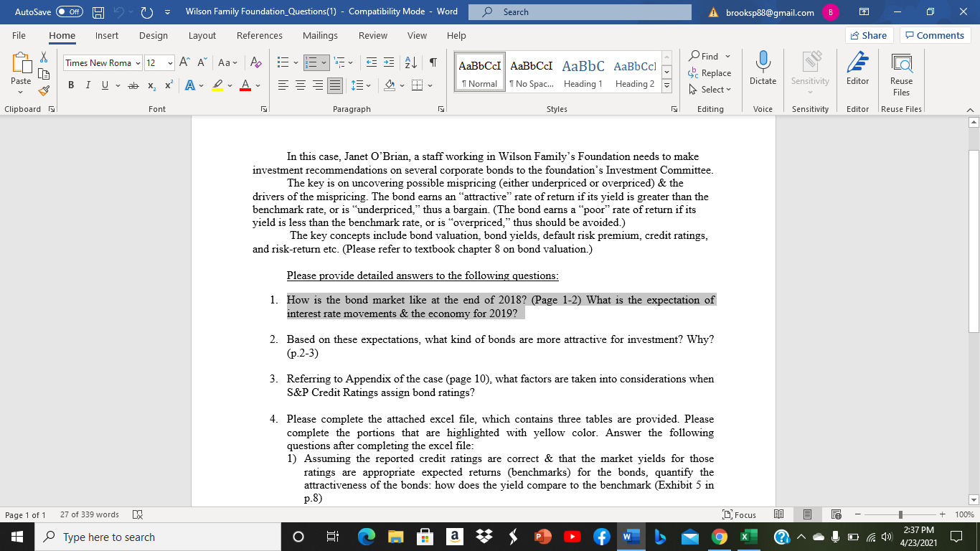The image size is (980, 551).
Task: Toggle strikethrough formatting
Action: tap(133, 85)
